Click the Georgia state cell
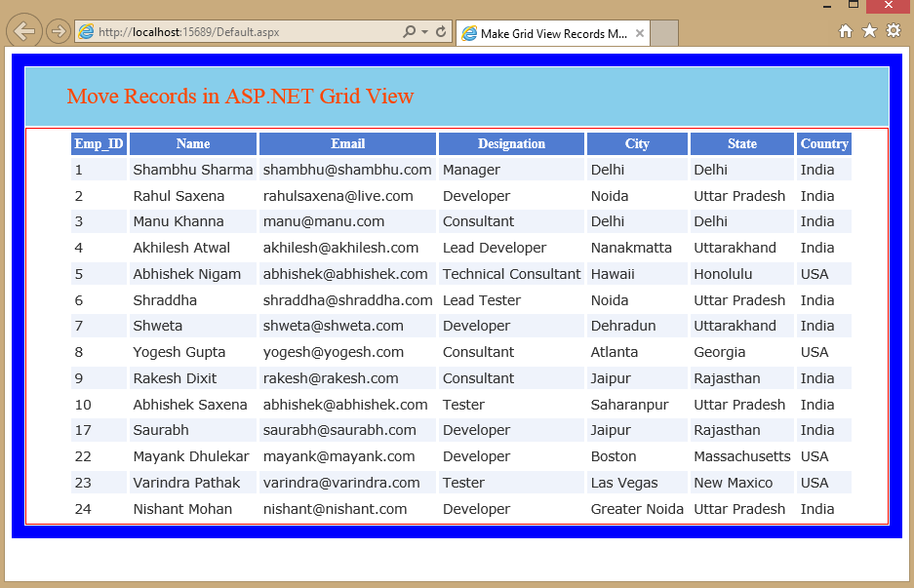The height and width of the screenshot is (588, 914). [742, 352]
